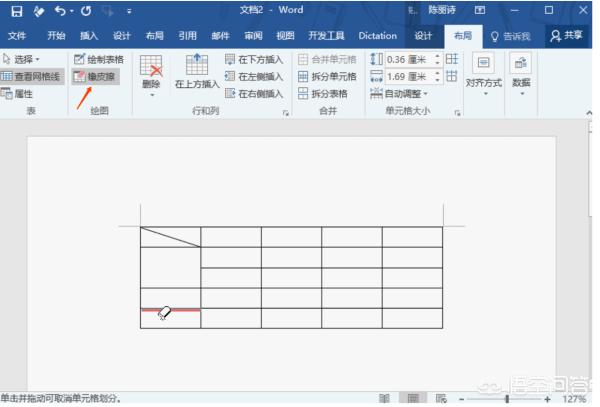Image resolution: width=600 pixels, height=407 pixels.
Task: Click 拆分表格 split table
Action: pos(323,94)
